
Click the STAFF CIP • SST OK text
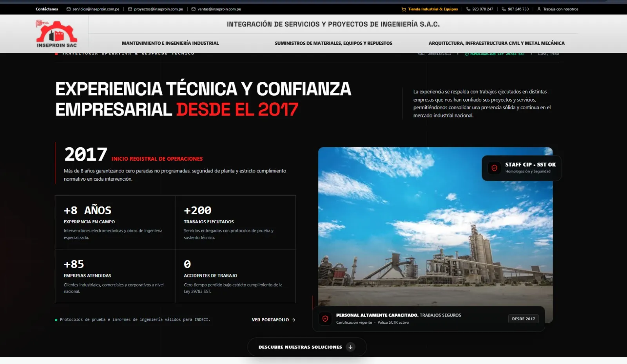(530, 165)
